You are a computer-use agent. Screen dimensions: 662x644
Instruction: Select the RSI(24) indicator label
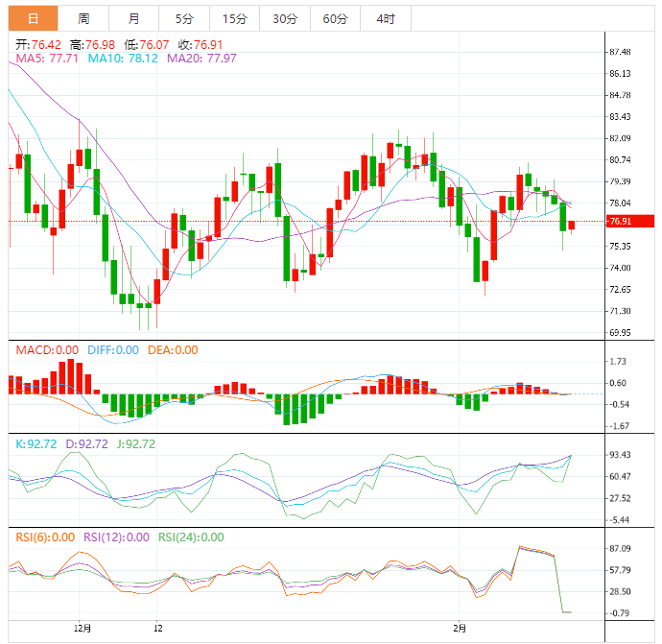[191, 537]
